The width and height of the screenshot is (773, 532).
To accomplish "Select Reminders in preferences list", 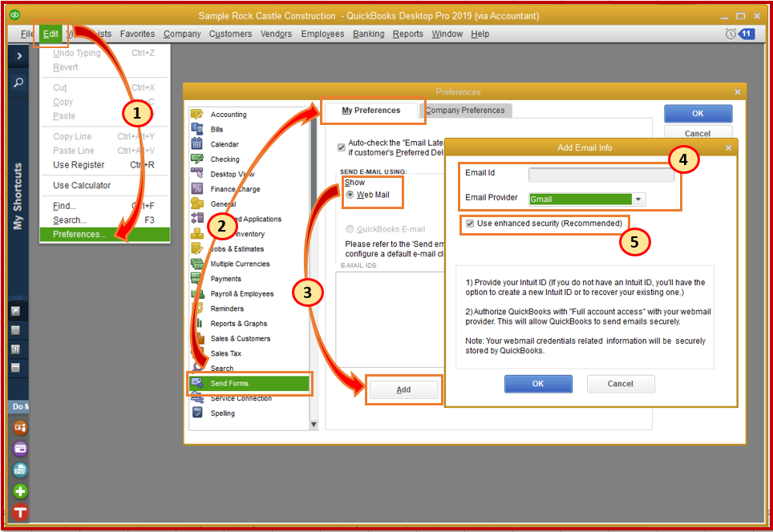I will [x=227, y=308].
